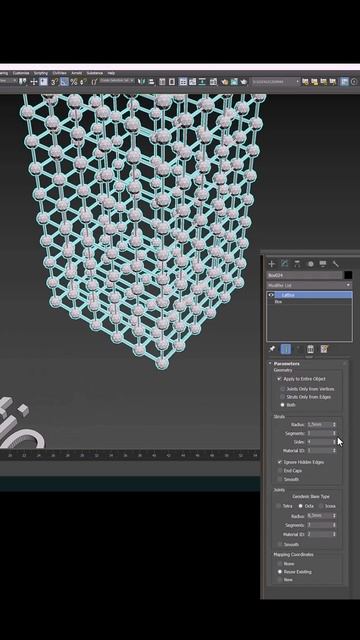Click Struts Material ID spinner arrows
Image resolution: width=360 pixels, height=640 pixels.
tap(334, 451)
